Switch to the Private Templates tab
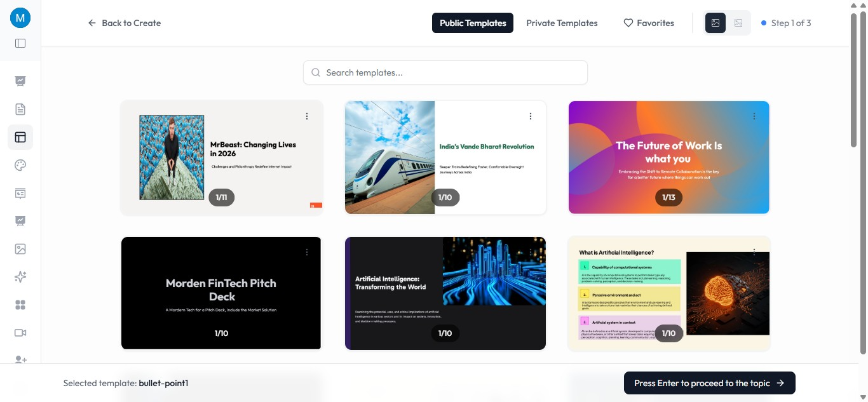This screenshot has height=402, width=868. (562, 23)
